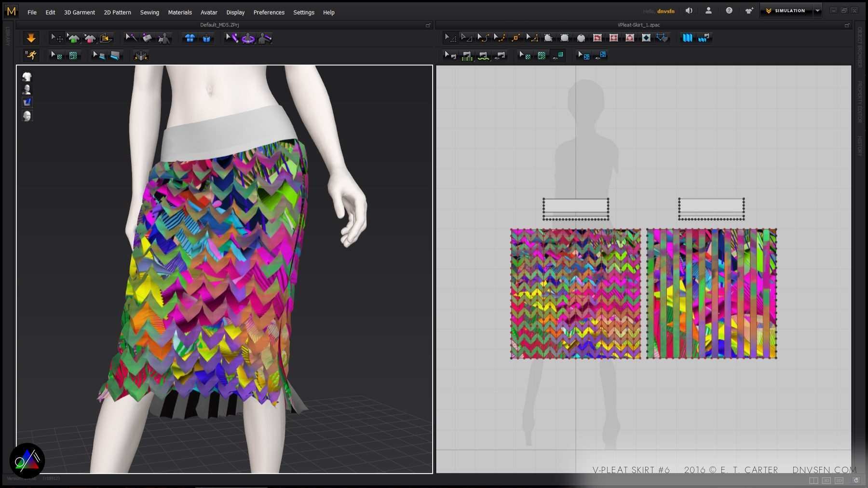Toggle 2D mesh visibility eye icon
This screenshot has height=488, width=868.
(601, 55)
